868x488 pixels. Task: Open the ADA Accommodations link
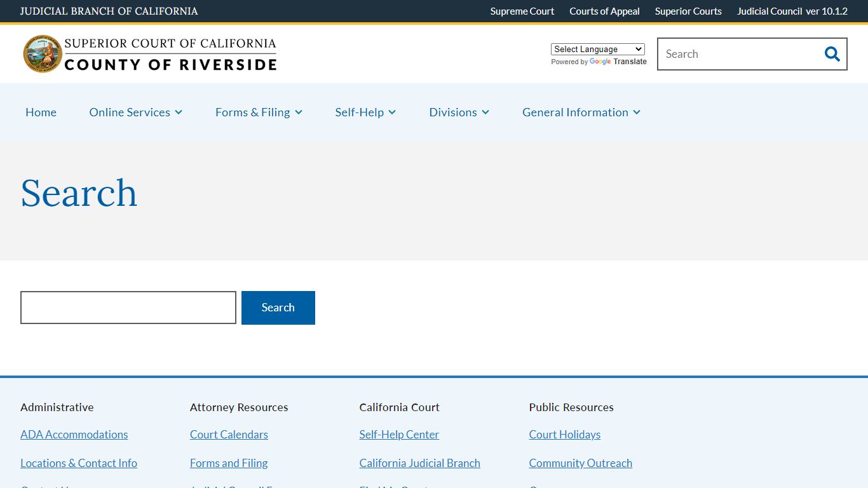point(74,435)
